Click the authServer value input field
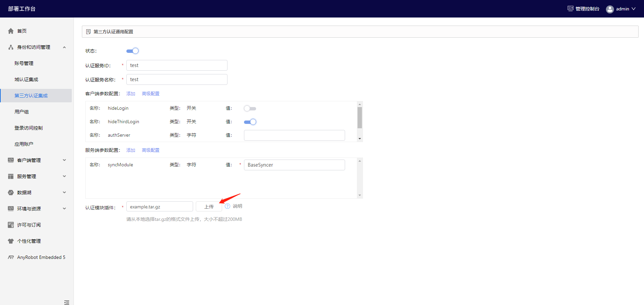 coord(295,135)
